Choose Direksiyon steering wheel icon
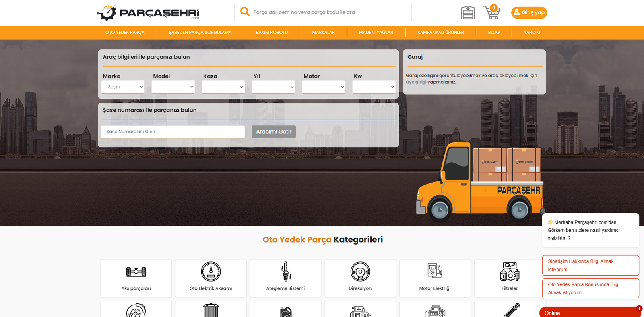Viewport: 644px width, 317px height. pos(360,272)
